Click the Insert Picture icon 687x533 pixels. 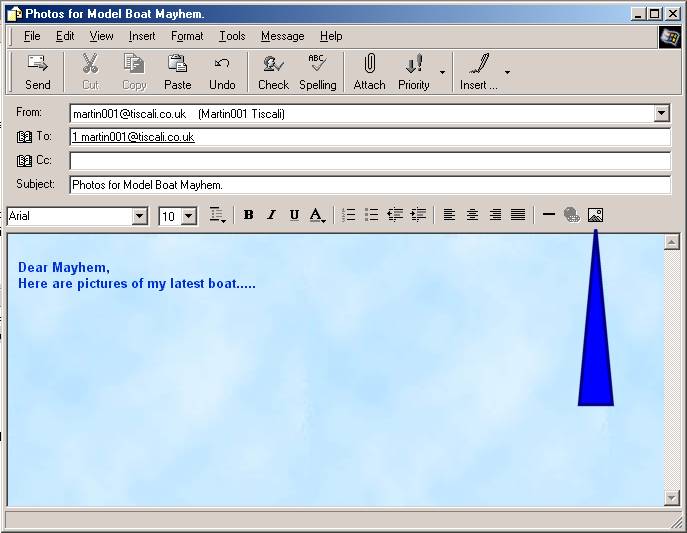[x=595, y=215]
